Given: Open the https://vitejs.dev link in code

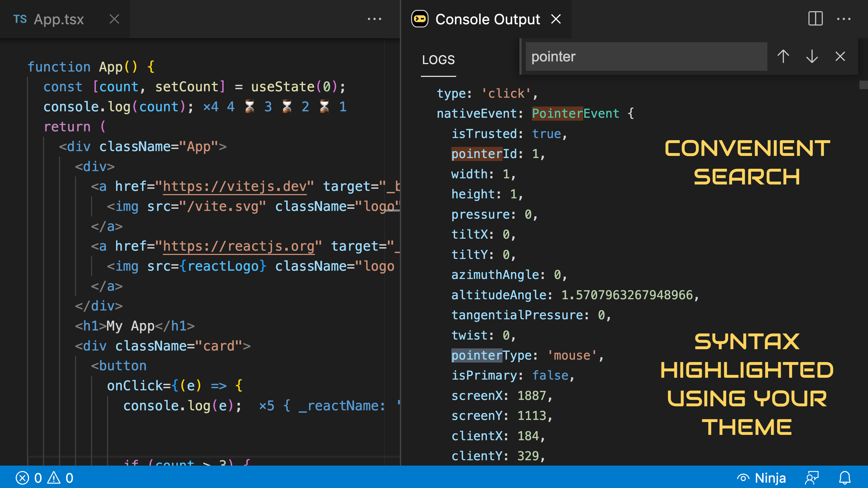Looking at the screenshot, I should pos(235,186).
